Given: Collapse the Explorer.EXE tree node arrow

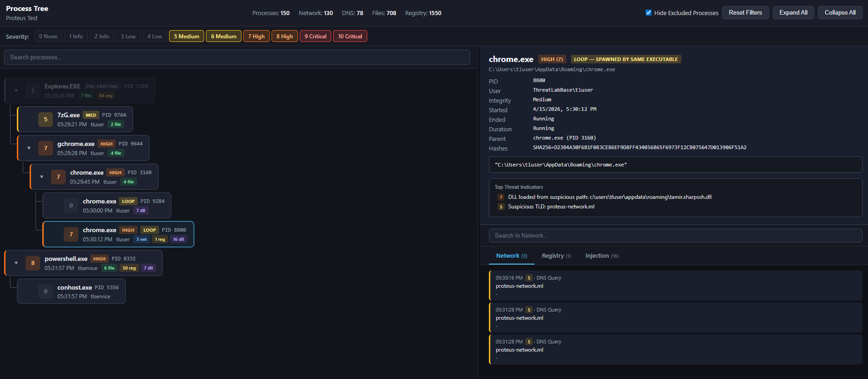Looking at the screenshot, I should 16,91.
